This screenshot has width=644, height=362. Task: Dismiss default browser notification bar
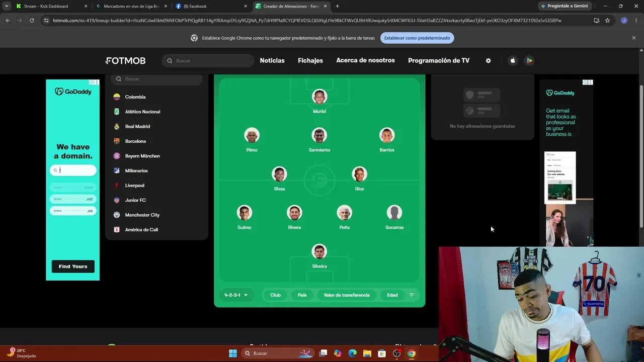click(x=633, y=38)
